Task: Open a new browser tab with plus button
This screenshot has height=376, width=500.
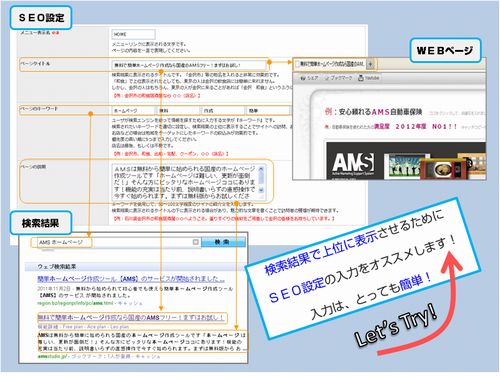Action: (x=371, y=64)
